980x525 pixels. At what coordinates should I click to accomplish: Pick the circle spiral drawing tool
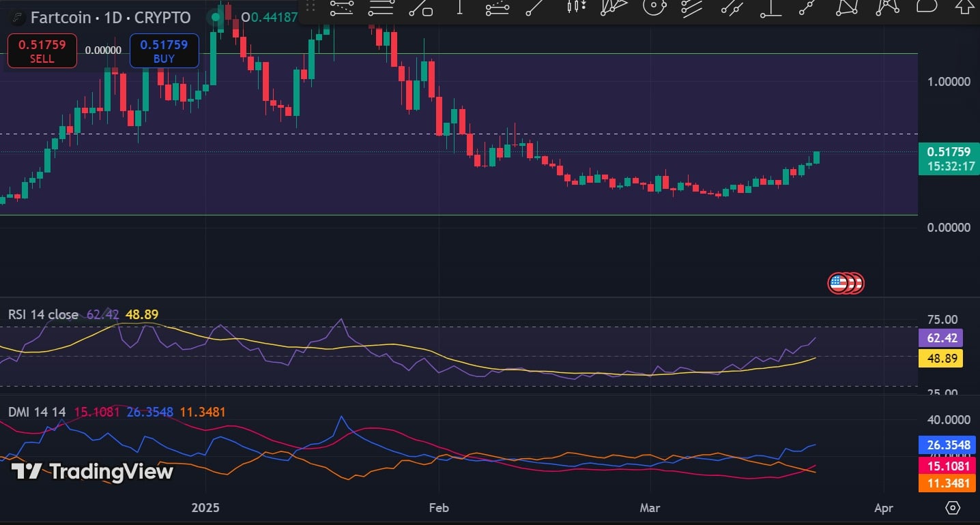(x=654, y=7)
